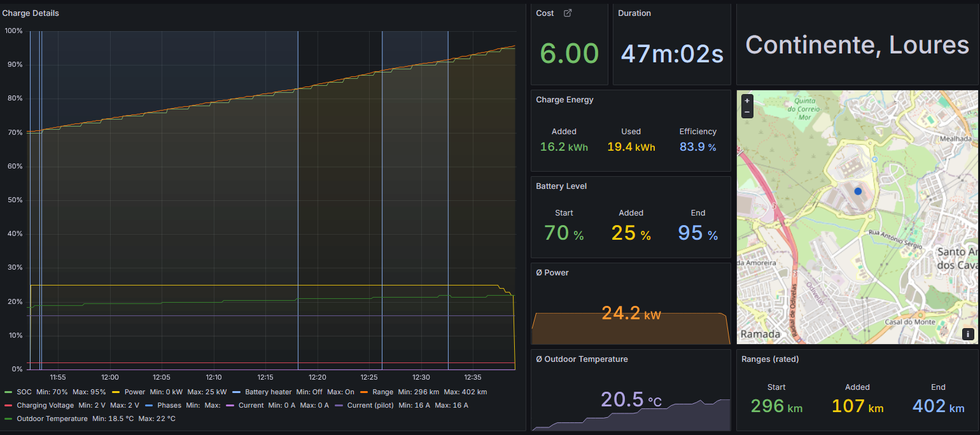Screen dimensions: 980x435
Task: Toggle Power series in chart legend
Action: pyautogui.click(x=135, y=392)
